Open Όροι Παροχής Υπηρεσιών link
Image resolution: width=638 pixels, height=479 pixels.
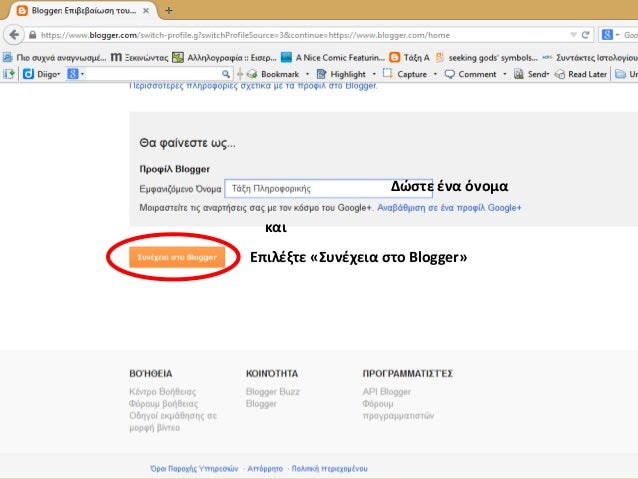(x=194, y=468)
